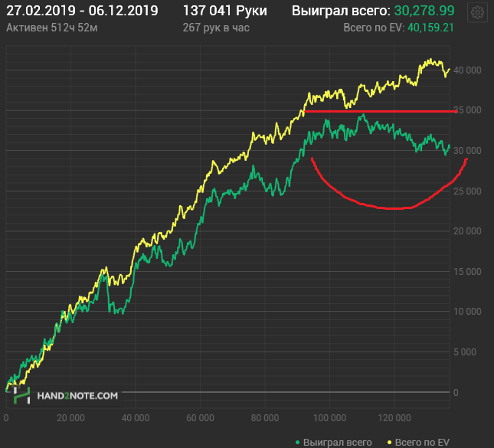Click the 60 000 x-axis label

coord(200,418)
